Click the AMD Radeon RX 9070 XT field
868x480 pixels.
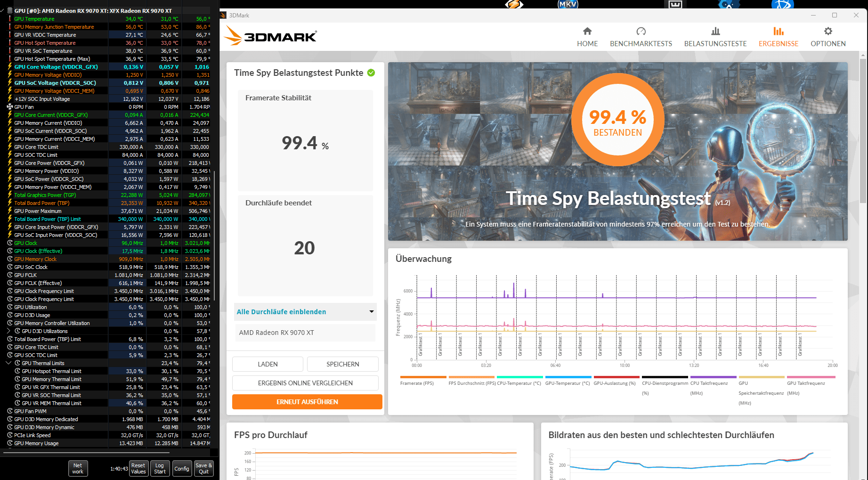coord(305,333)
